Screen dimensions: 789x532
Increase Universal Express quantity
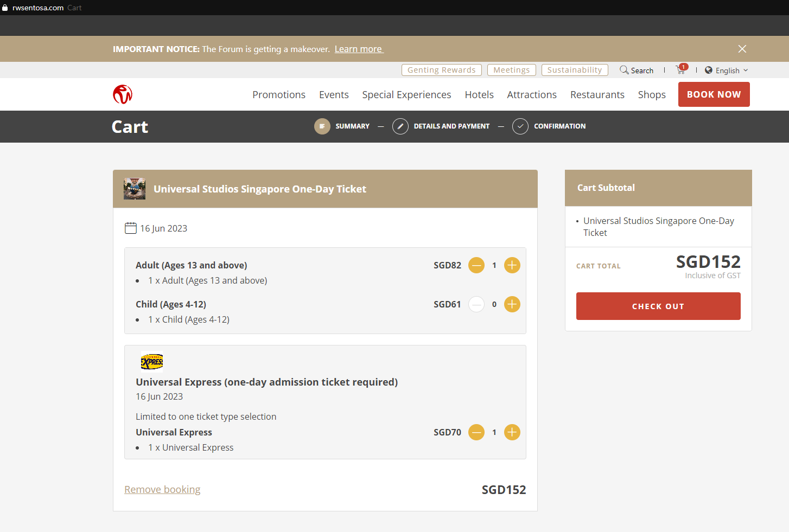pos(512,432)
